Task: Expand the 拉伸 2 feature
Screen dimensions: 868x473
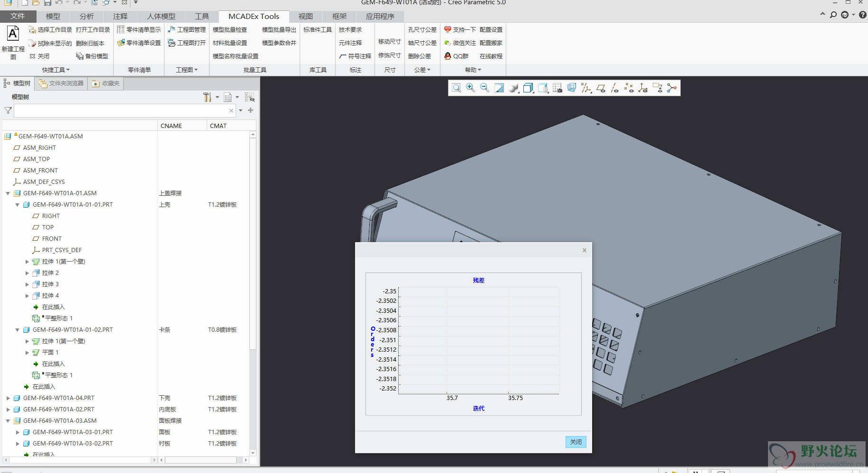Action: 27,273
